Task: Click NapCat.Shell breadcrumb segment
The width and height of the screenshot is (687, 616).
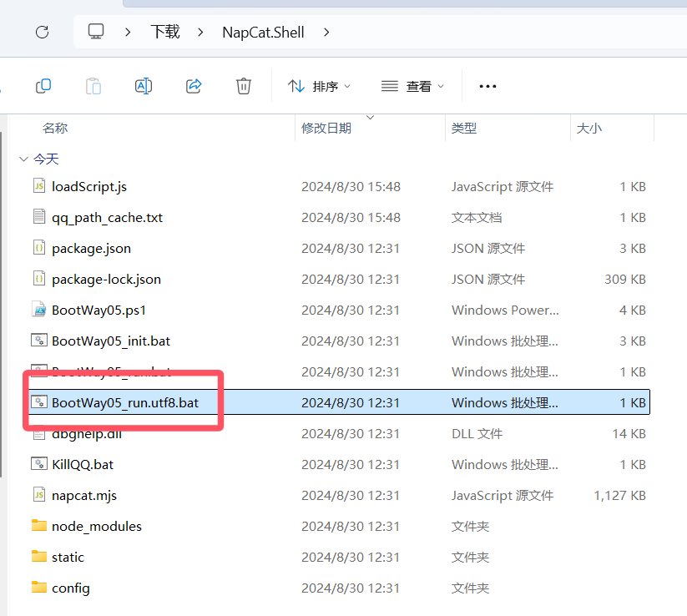Action: (263, 33)
